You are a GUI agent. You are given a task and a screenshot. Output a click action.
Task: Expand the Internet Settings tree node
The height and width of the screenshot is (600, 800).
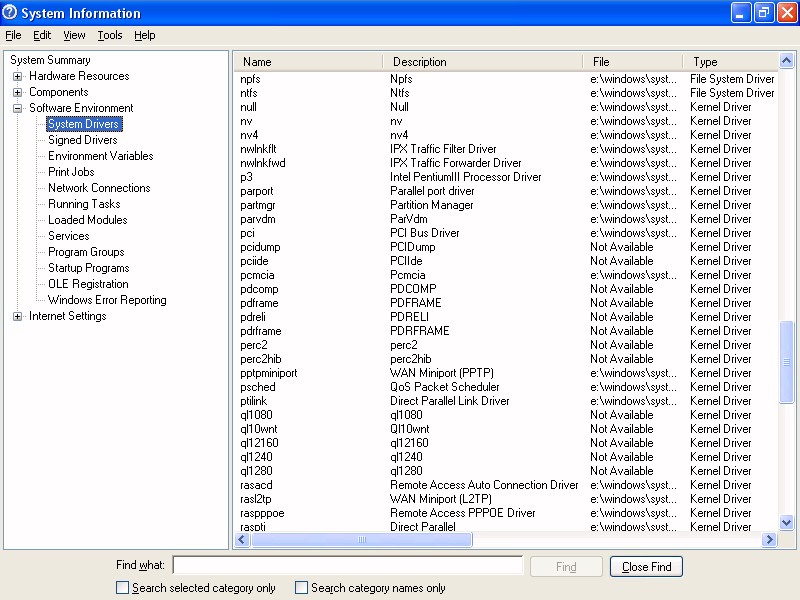click(x=18, y=316)
